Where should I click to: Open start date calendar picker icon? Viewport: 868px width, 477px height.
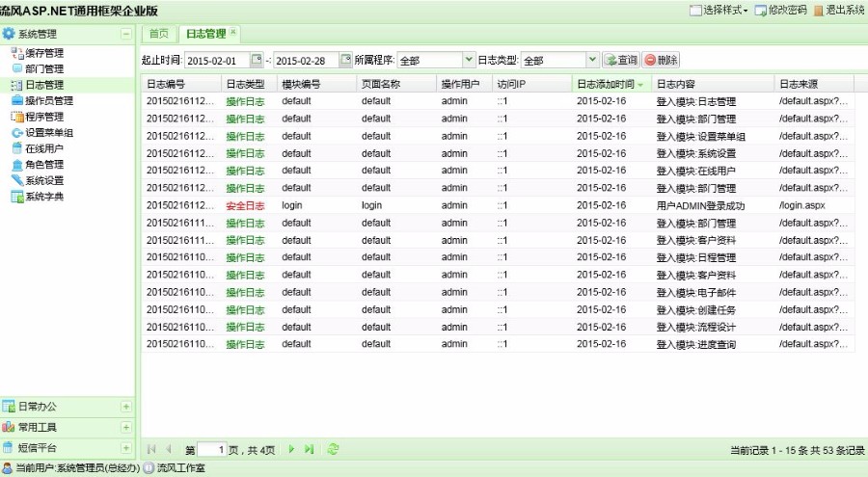tap(257, 59)
